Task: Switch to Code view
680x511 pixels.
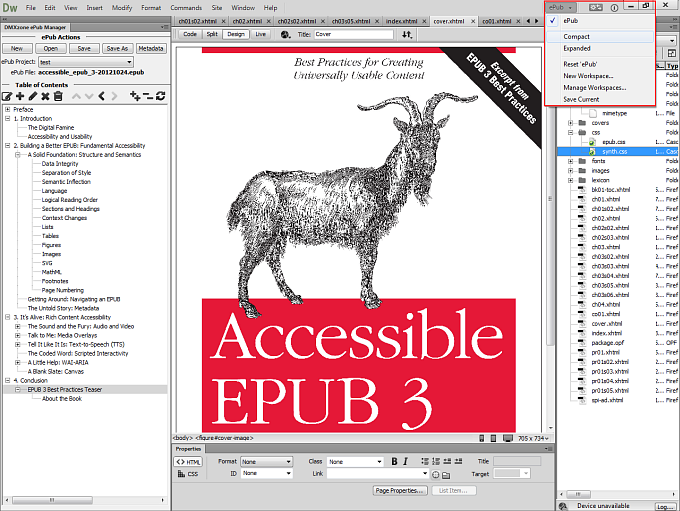Action: click(x=190, y=34)
